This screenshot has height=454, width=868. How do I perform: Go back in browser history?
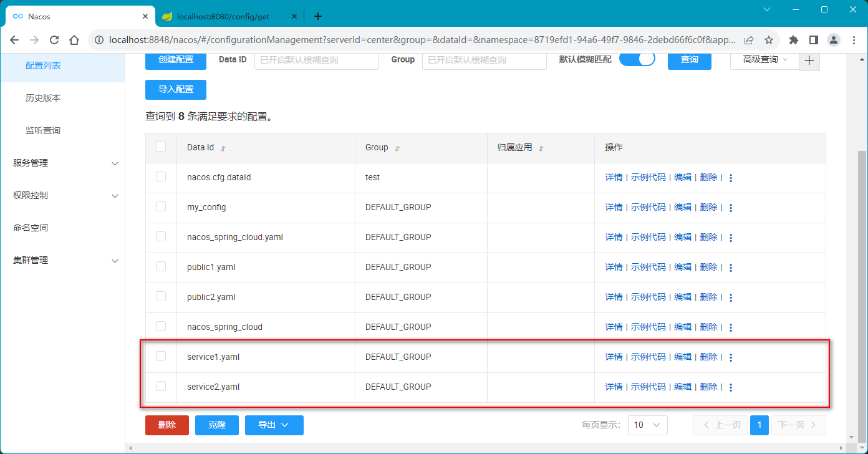pos(14,40)
